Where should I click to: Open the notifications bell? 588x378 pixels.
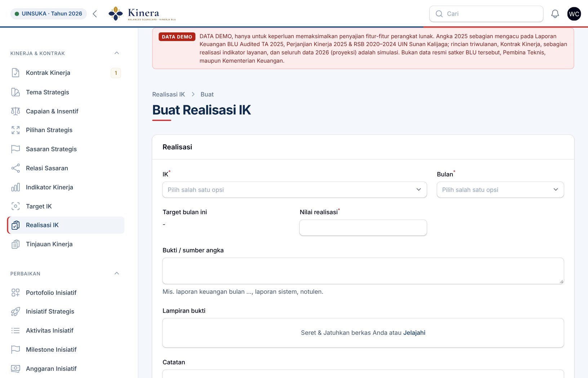coord(555,14)
